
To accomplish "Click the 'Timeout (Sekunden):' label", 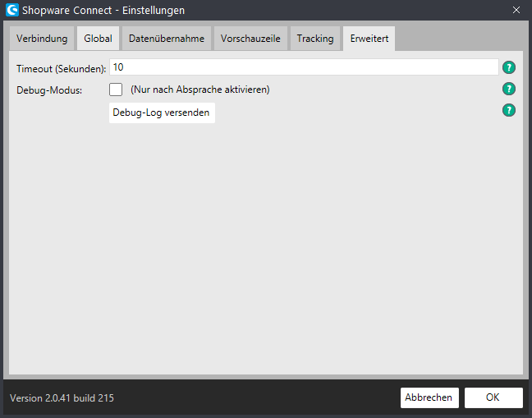I will [x=61, y=69].
